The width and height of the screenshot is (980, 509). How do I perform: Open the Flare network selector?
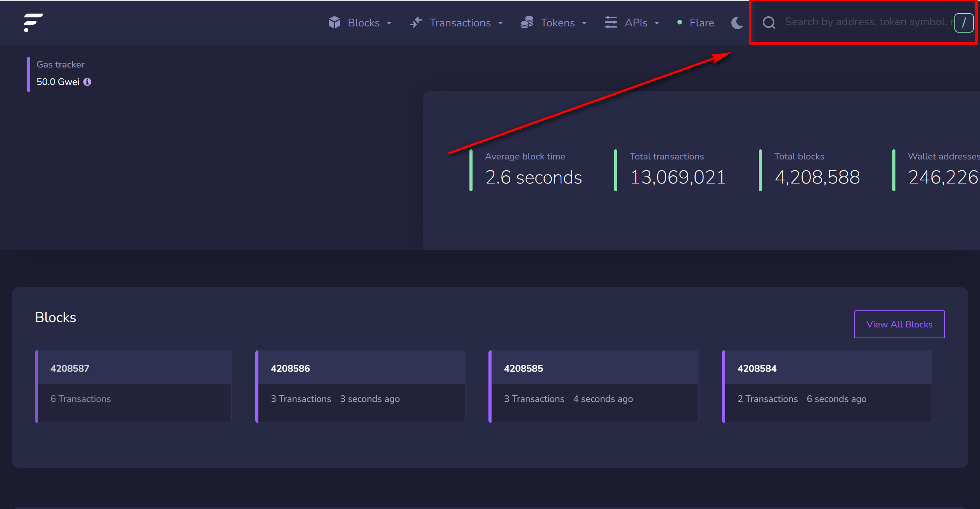[701, 23]
